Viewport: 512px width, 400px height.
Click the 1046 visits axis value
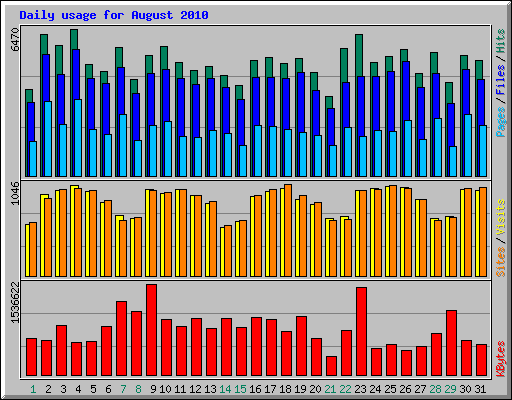tap(15, 193)
